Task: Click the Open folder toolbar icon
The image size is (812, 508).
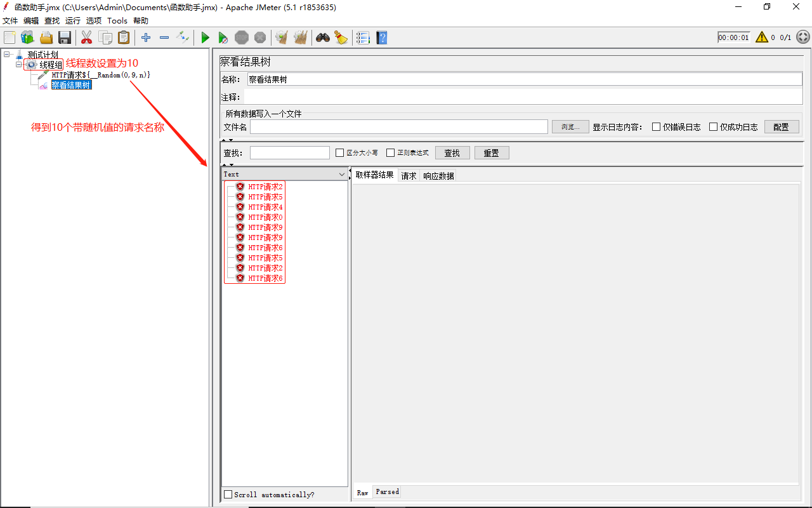Action: point(46,37)
